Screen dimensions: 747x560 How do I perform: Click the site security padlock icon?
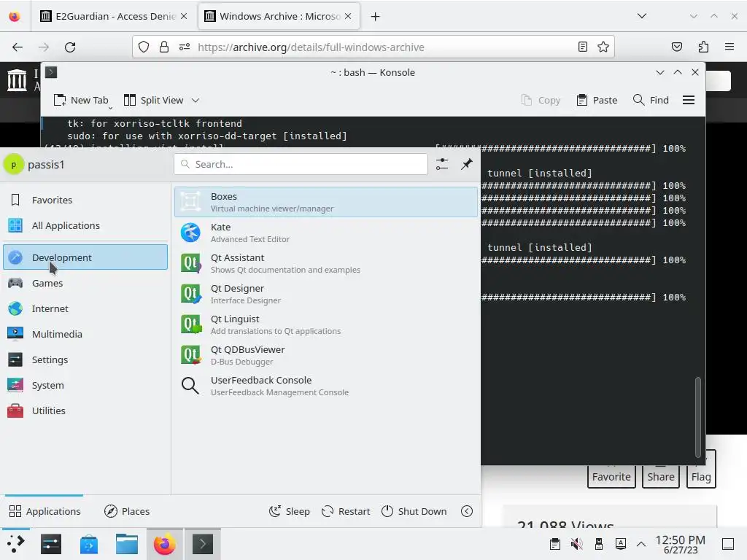(x=164, y=47)
